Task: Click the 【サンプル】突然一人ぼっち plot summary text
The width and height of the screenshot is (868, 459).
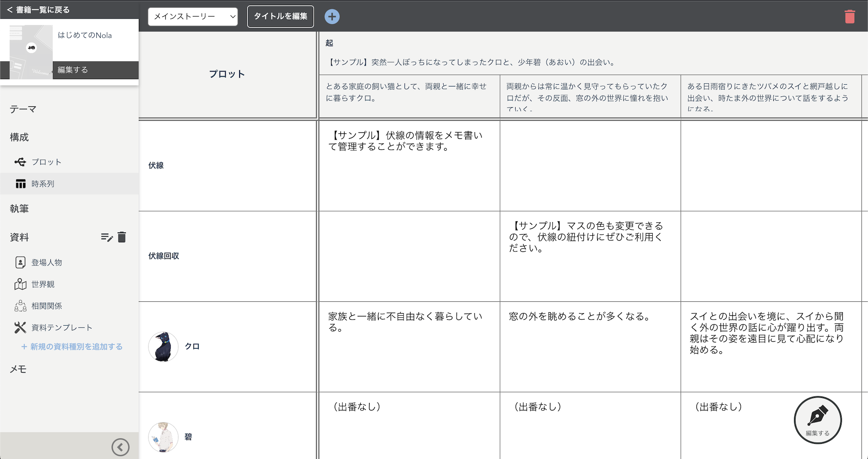Action: point(471,62)
